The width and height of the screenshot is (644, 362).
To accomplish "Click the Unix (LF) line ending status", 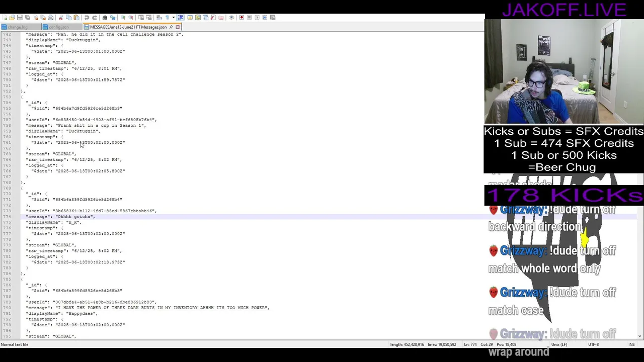I will click(559, 344).
